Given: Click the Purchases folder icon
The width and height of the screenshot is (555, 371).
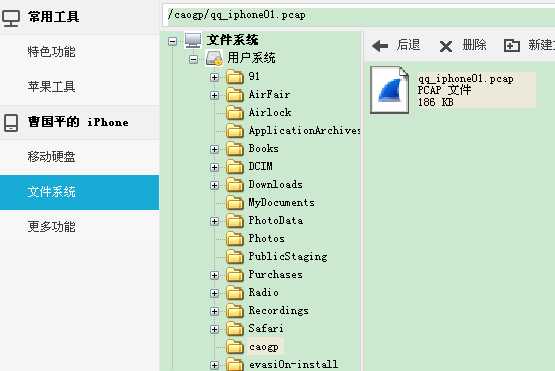Looking at the screenshot, I should click(235, 275).
